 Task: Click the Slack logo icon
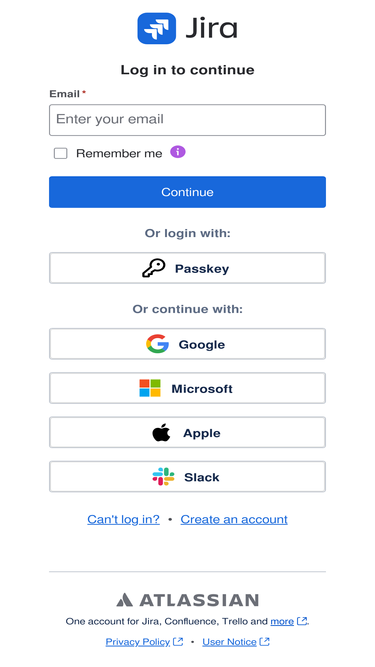(x=163, y=476)
